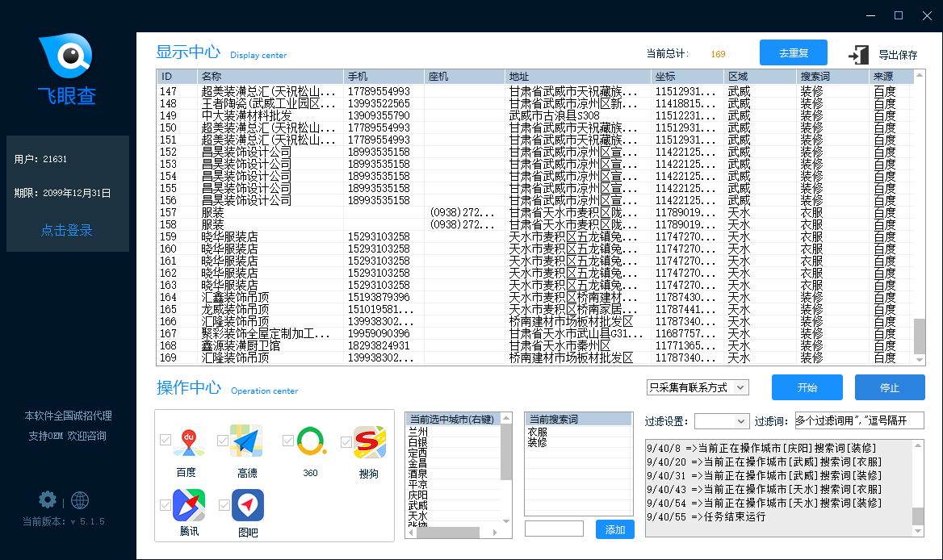
Task: Click the log panel scroll-up arrow
Action: click(918, 445)
